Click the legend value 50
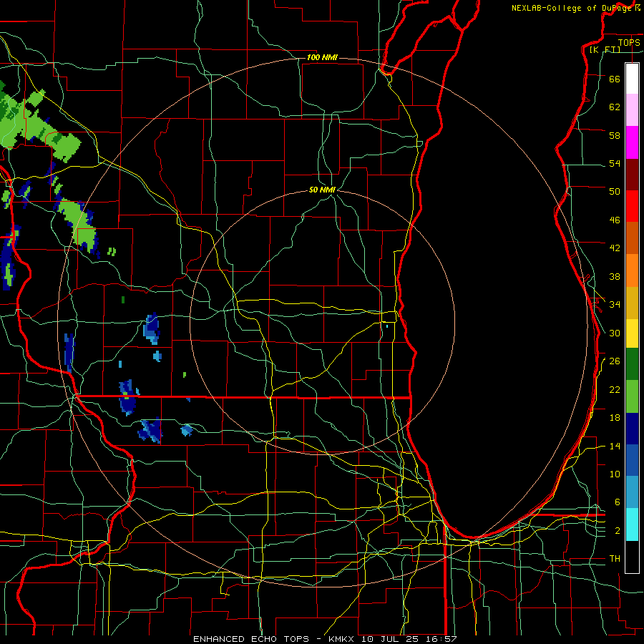This screenshot has height=644, width=644. pyautogui.click(x=615, y=192)
